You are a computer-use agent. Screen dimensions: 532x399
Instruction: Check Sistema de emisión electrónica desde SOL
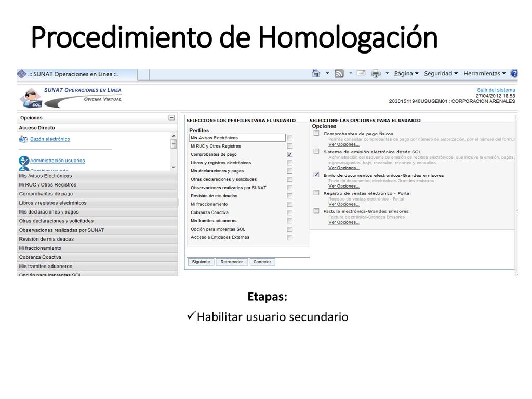click(316, 151)
